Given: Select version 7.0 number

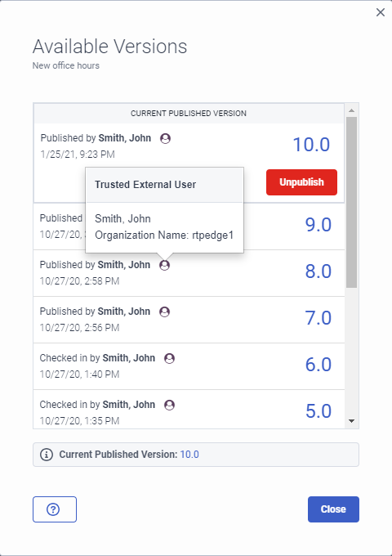Looking at the screenshot, I should [x=318, y=318].
